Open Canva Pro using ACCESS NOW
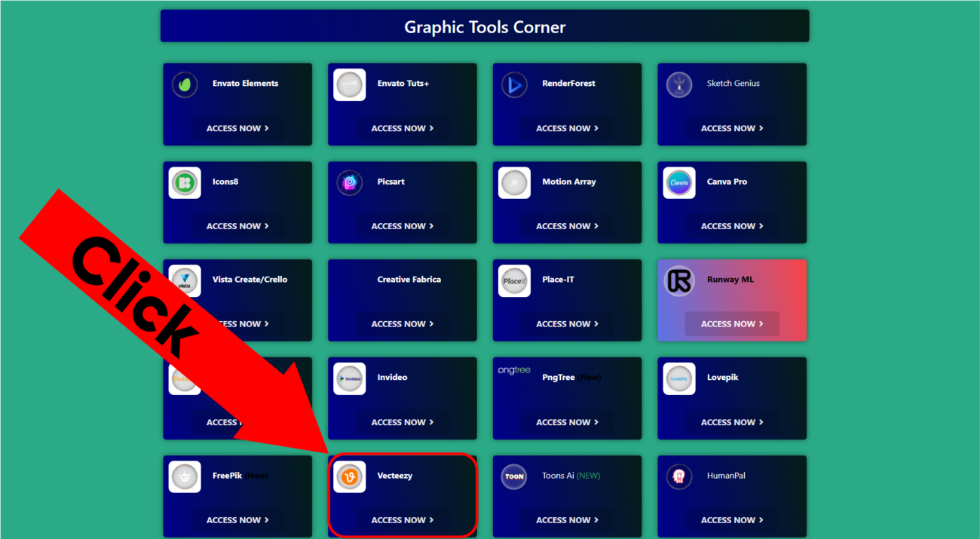This screenshot has width=980, height=539. pyautogui.click(x=732, y=226)
